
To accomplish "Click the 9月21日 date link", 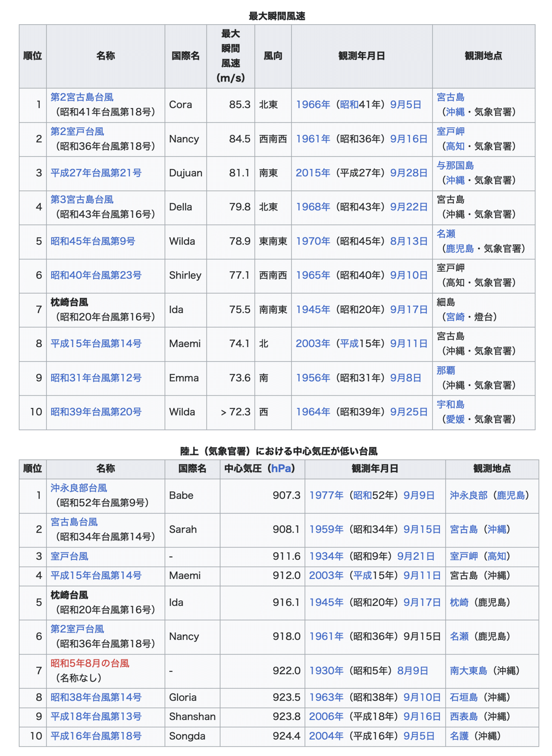I will click(x=416, y=556).
